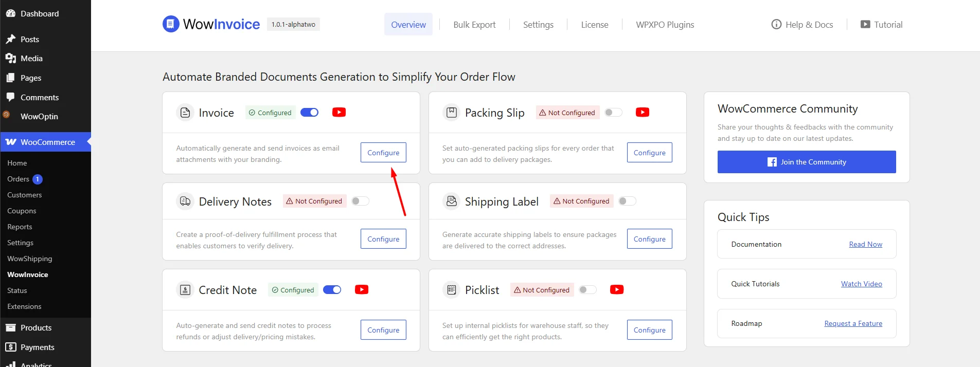Configure the Shipping Label document
980x367 pixels.
649,239
